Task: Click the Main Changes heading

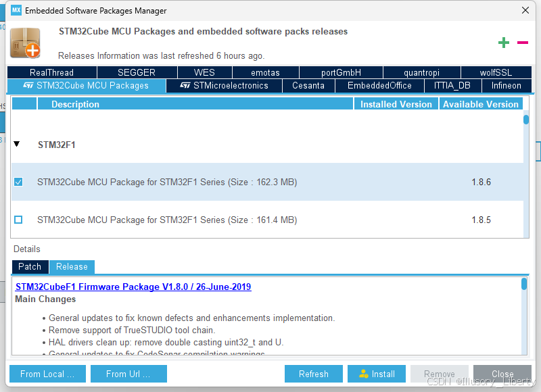Action: point(45,299)
